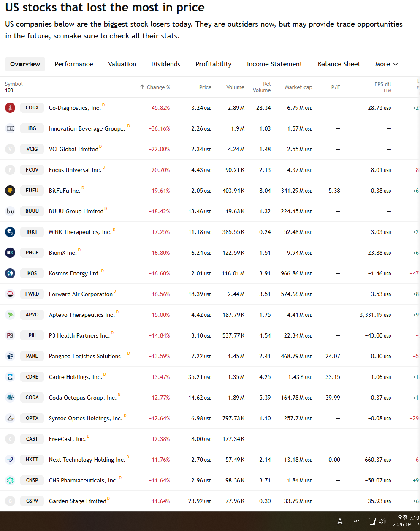Viewport: 420px width, 531px height.
Task: Click the VCI Global logo placeholder icon
Action: (x=10, y=149)
